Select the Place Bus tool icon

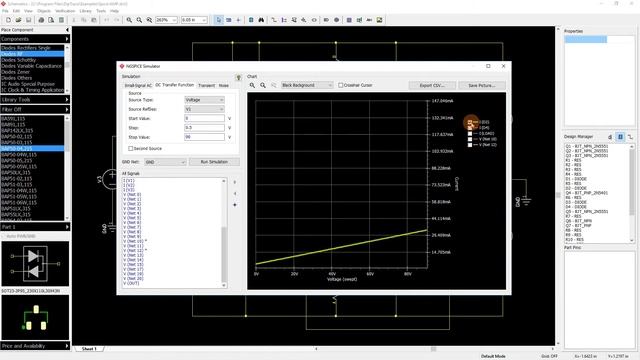click(284, 20)
